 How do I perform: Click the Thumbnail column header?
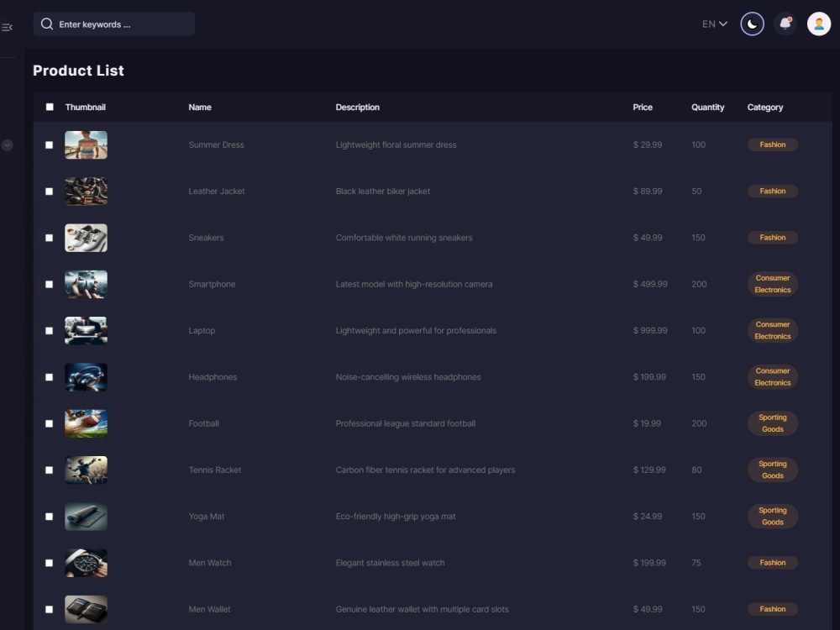click(x=85, y=108)
